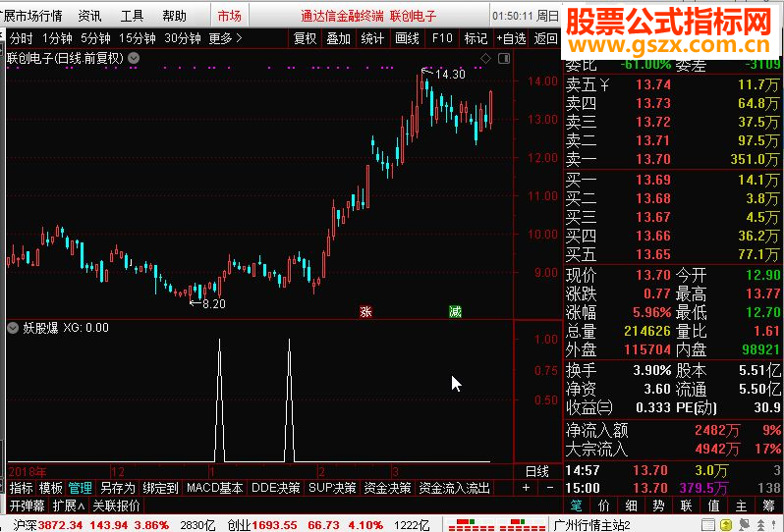Zoom out chart with minus button

(550, 488)
